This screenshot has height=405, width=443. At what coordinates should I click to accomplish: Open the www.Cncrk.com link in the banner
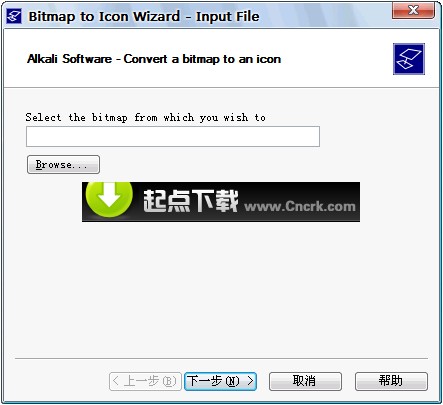(300, 207)
